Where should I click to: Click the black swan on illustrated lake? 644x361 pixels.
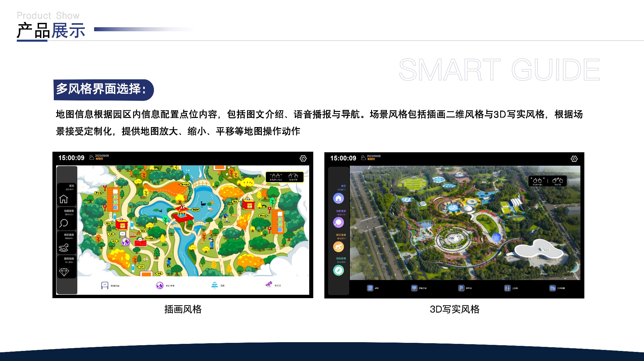[x=202, y=204]
